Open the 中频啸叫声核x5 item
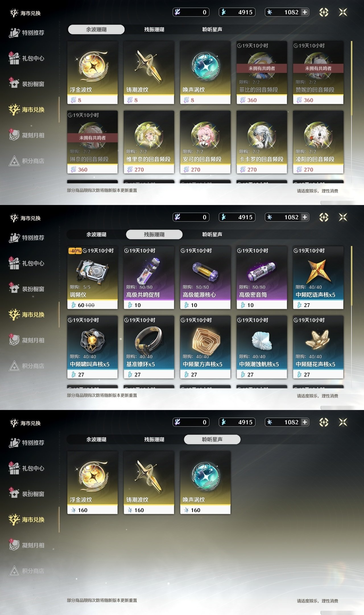 point(92,347)
